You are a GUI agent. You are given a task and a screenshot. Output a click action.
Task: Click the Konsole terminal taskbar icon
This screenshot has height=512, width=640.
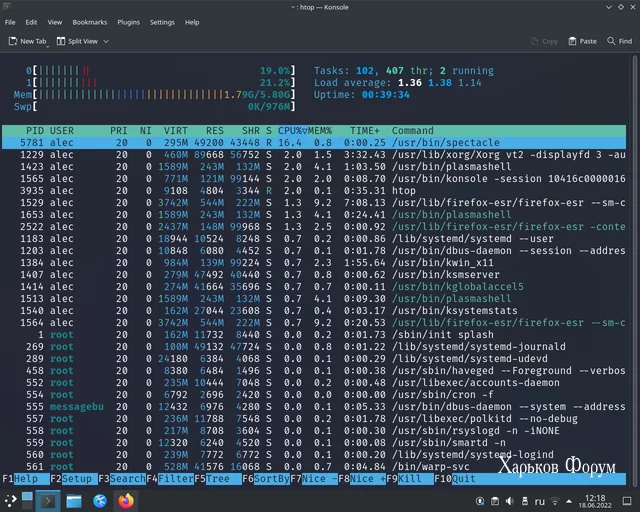click(46, 501)
